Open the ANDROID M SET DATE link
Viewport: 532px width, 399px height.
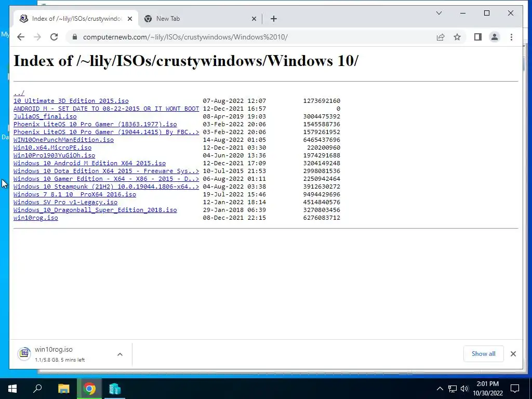pos(106,109)
